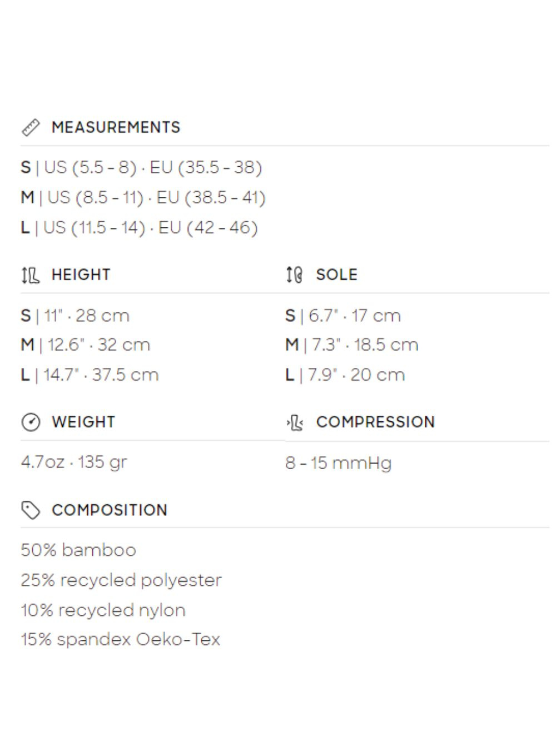This screenshot has width=556, height=756.
Task: Click the 50% bamboo line
Action: pos(78,550)
